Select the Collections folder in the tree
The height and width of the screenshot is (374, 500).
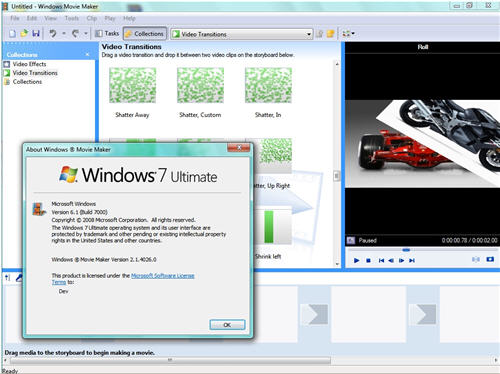23,82
